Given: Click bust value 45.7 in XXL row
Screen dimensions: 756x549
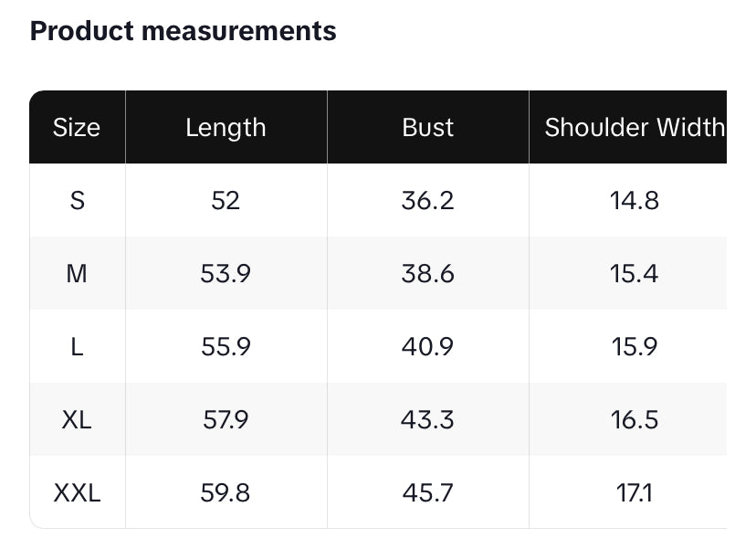Looking at the screenshot, I should pos(427,493).
